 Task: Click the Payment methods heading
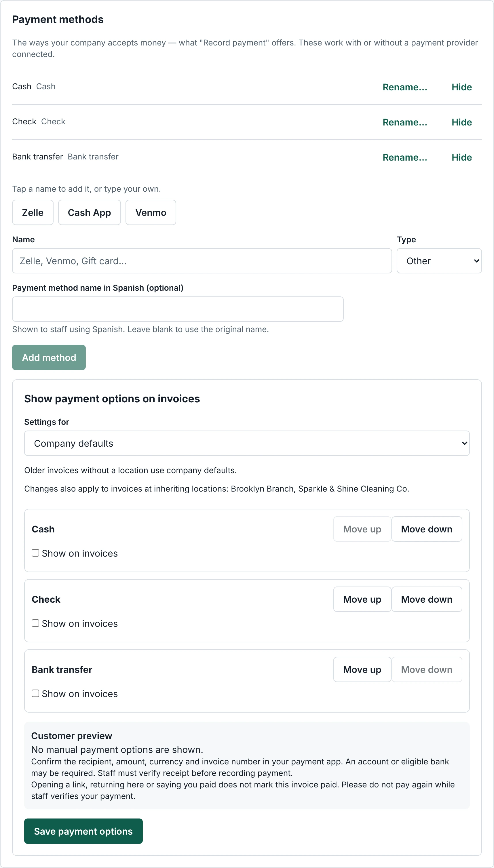(58, 19)
